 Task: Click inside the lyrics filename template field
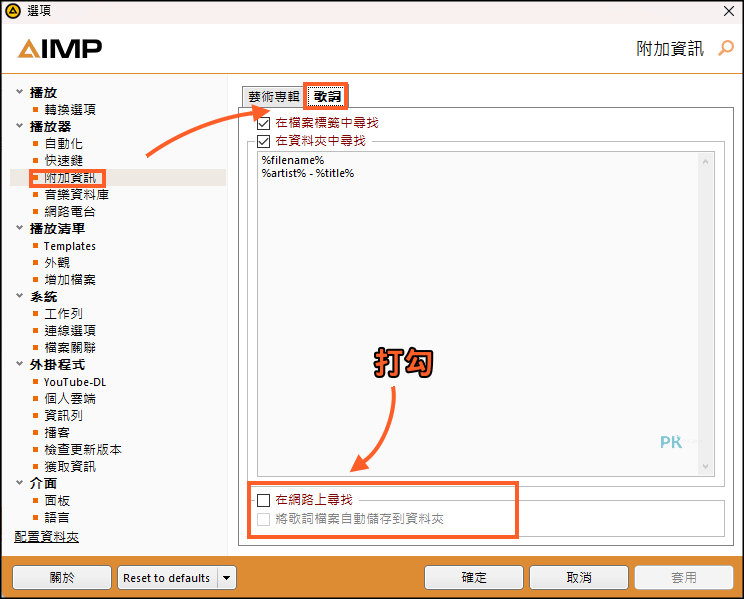pos(485,314)
